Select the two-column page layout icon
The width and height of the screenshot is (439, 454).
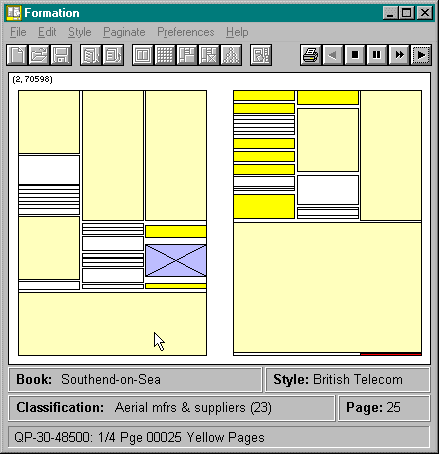(143, 55)
